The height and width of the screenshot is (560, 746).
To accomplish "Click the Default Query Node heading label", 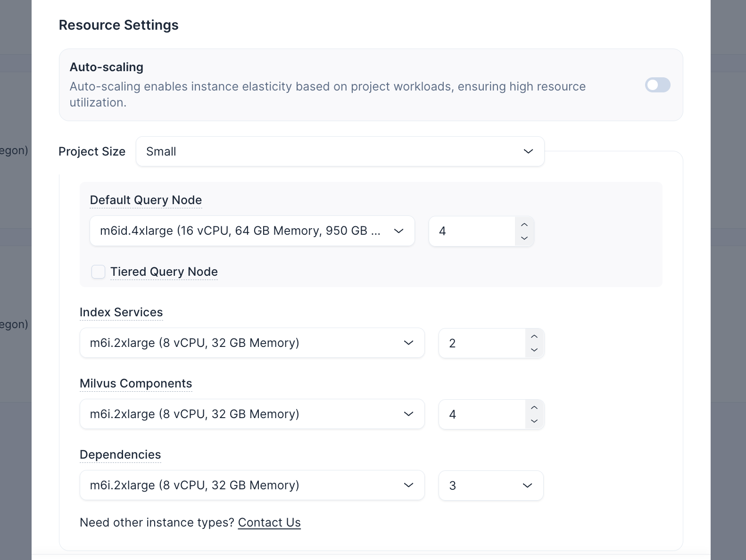I will (146, 200).
